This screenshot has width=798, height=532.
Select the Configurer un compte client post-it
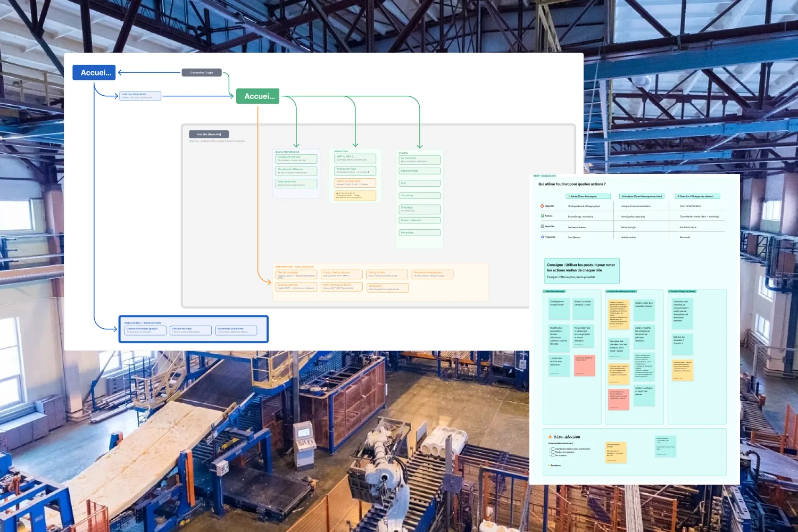[559, 309]
